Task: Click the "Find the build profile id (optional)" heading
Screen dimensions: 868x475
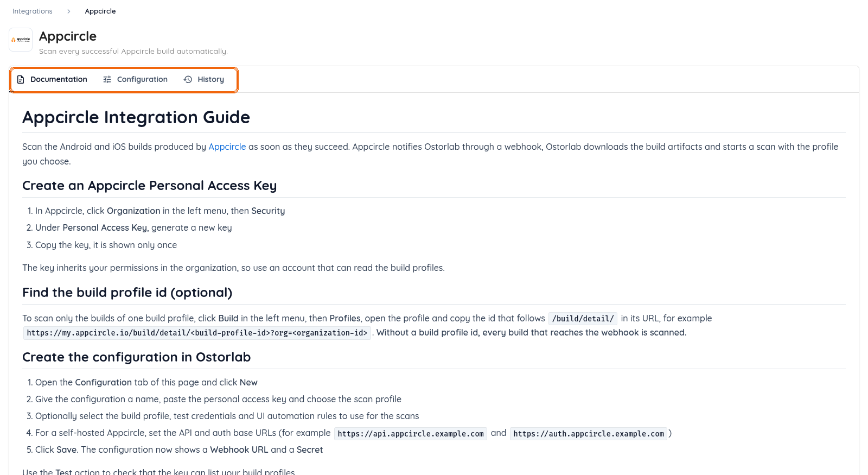Action: pos(127,293)
